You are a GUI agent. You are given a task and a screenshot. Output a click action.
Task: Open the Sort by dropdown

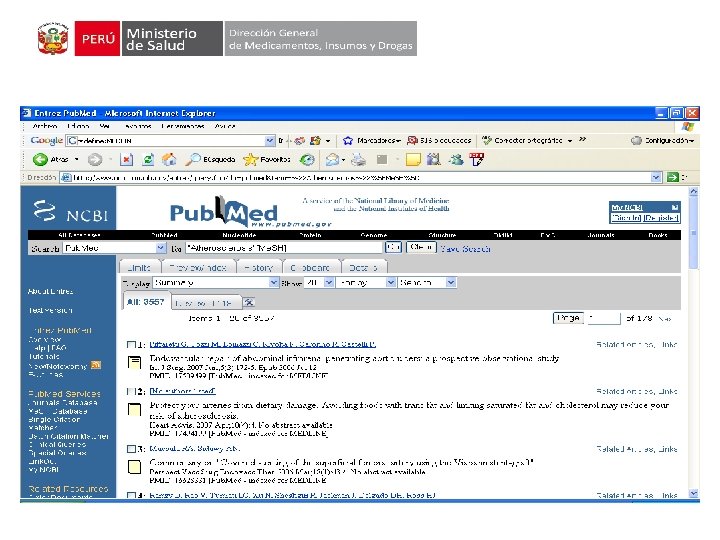click(x=366, y=282)
